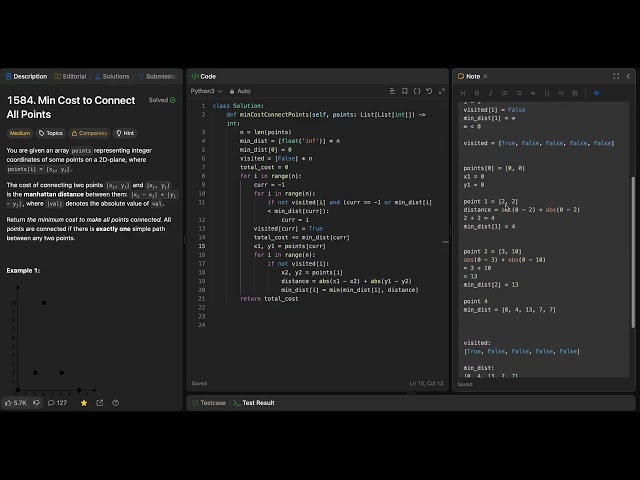Open the 127 comments
This screenshot has height=480, width=640.
(x=57, y=403)
